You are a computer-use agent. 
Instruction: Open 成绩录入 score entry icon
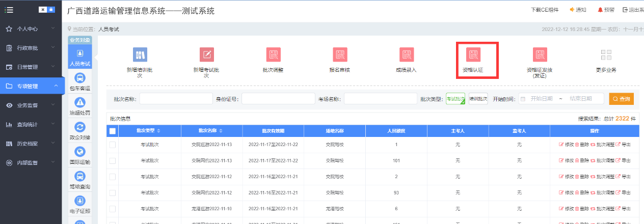406,54
